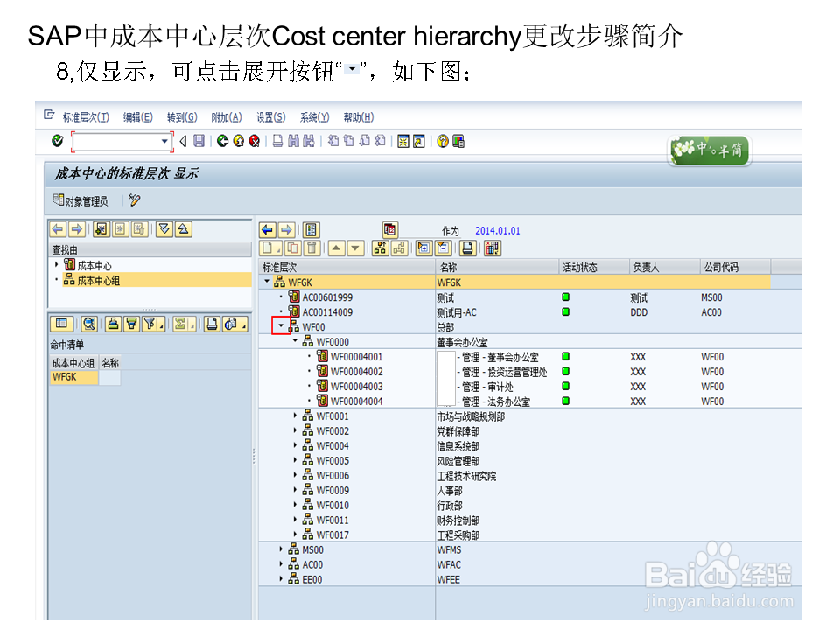Click the Expand All icon in search panel
840x630 pixels.
tap(164, 229)
